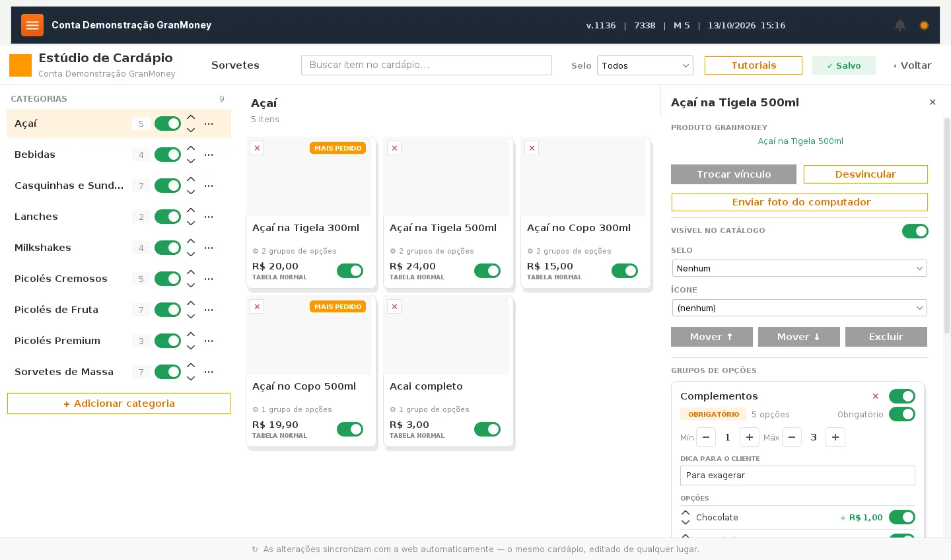
Task: Open the three-dot menu for Milkshakes category
Action: (209, 248)
